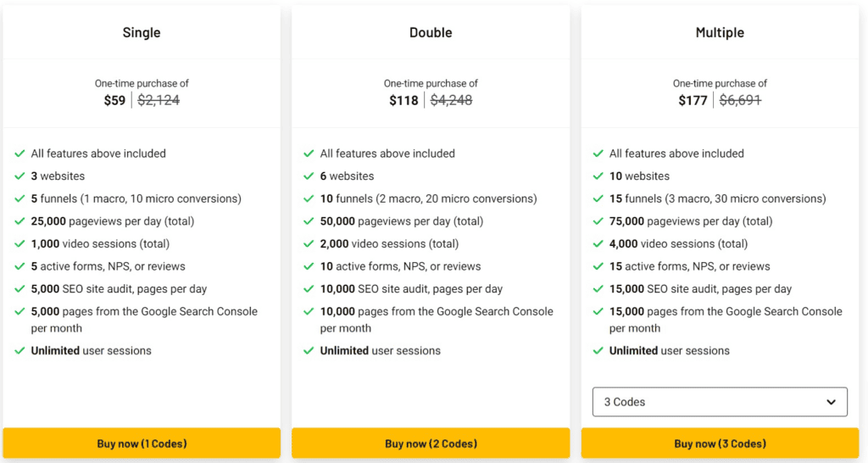The width and height of the screenshot is (868, 463).
Task: Click checkmark beside 5 funnels feature
Action: (x=19, y=199)
